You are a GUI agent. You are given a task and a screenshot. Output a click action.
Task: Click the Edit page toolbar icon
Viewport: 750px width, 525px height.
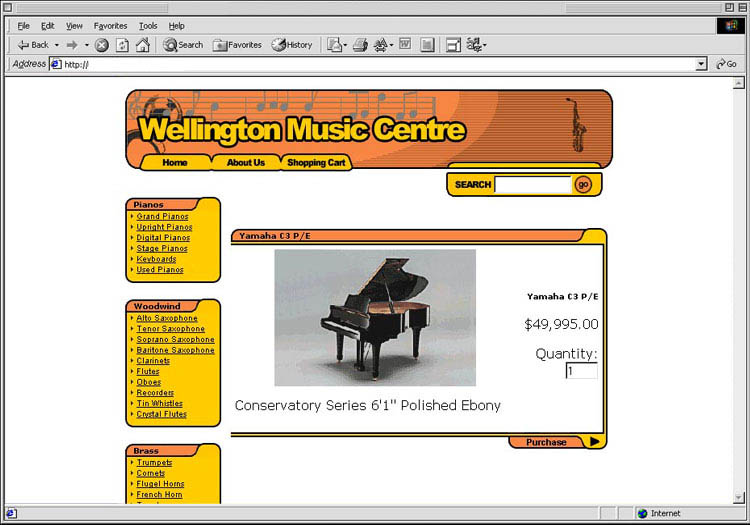380,45
